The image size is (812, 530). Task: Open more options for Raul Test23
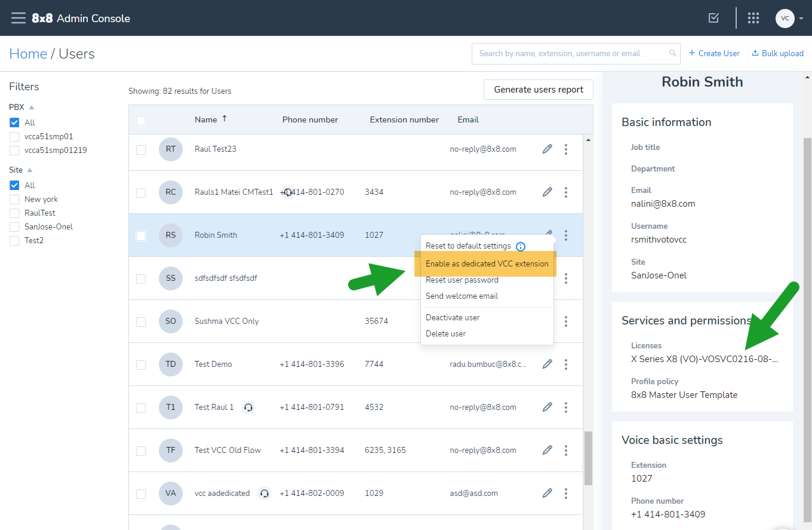(x=566, y=149)
